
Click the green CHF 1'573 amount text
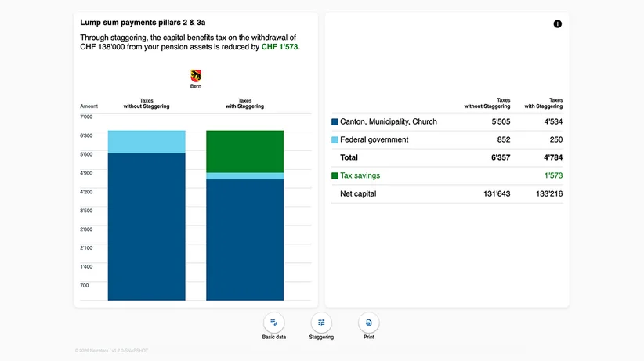tap(280, 47)
